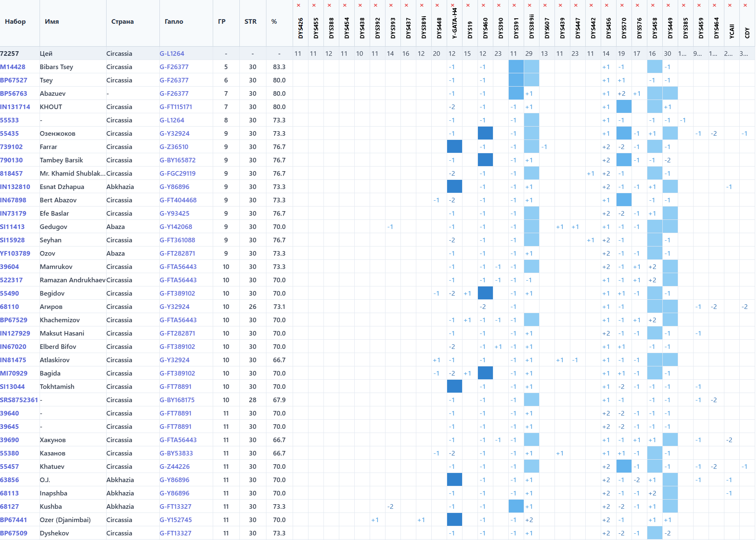Open haplogroup link G-Z36510
The image size is (756, 540).
coord(174,147)
